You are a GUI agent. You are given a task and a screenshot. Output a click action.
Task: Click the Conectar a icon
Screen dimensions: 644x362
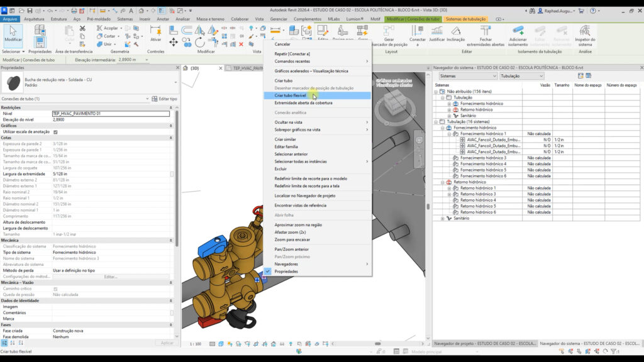pos(418,35)
